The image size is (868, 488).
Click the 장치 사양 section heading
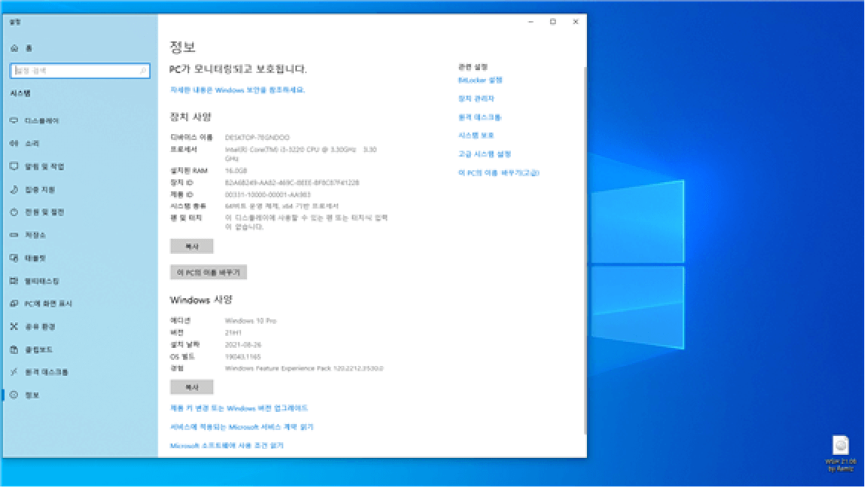(191, 117)
